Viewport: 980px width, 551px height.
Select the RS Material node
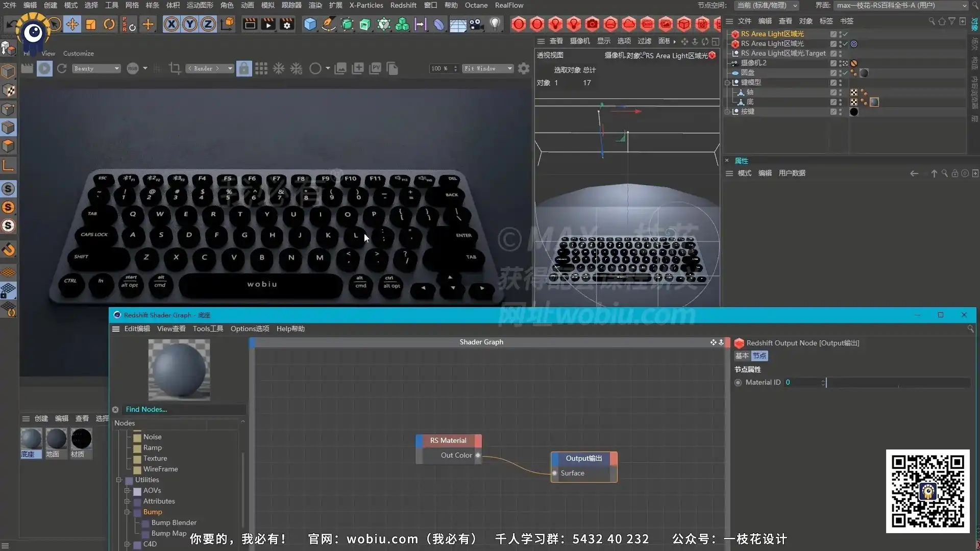pos(448,441)
